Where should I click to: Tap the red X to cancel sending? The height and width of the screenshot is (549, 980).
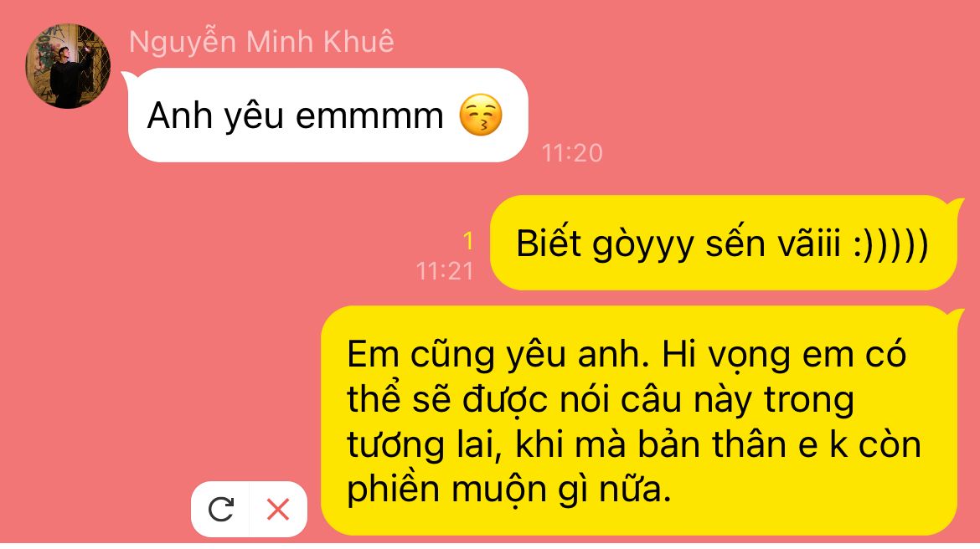pyautogui.click(x=278, y=510)
